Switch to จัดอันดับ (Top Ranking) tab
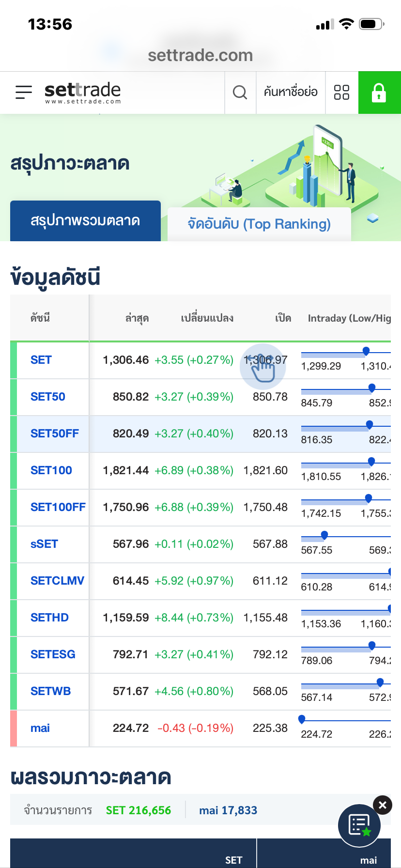The height and width of the screenshot is (868, 401). point(259,224)
